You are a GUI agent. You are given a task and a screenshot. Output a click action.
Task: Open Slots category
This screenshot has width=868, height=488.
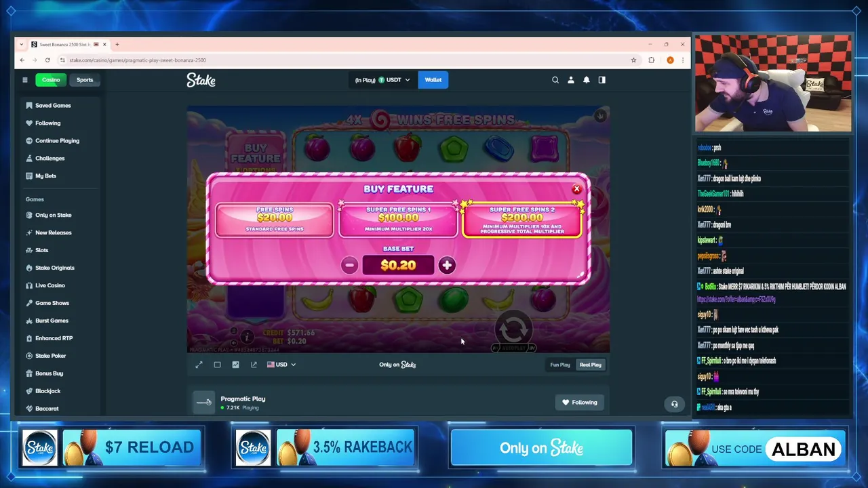click(x=41, y=250)
